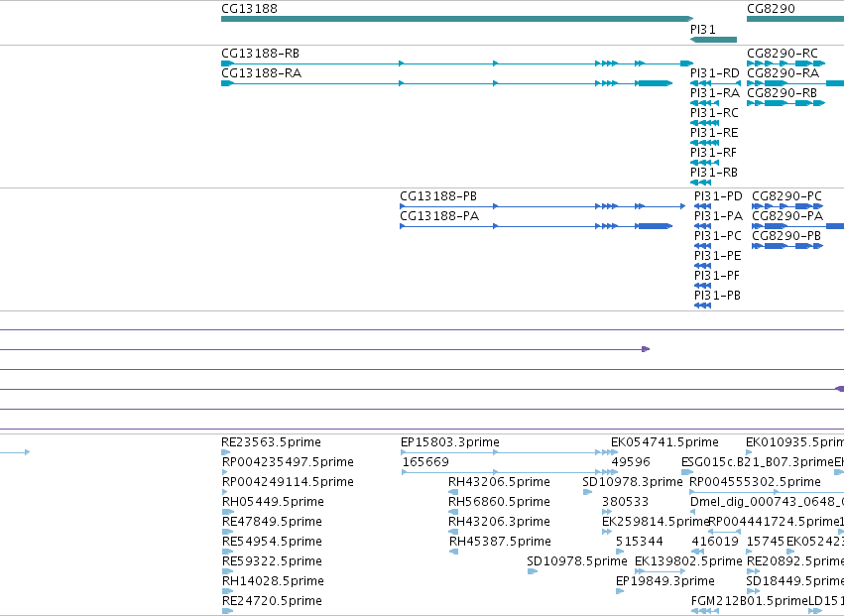Click EST EK139802.5prime
844x616 pixels.
(688, 561)
